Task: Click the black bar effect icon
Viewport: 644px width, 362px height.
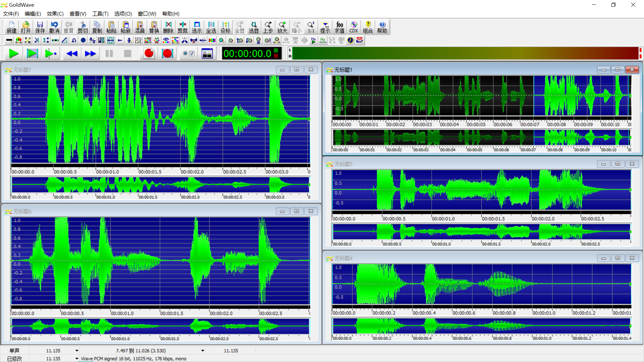Action: pos(9,40)
